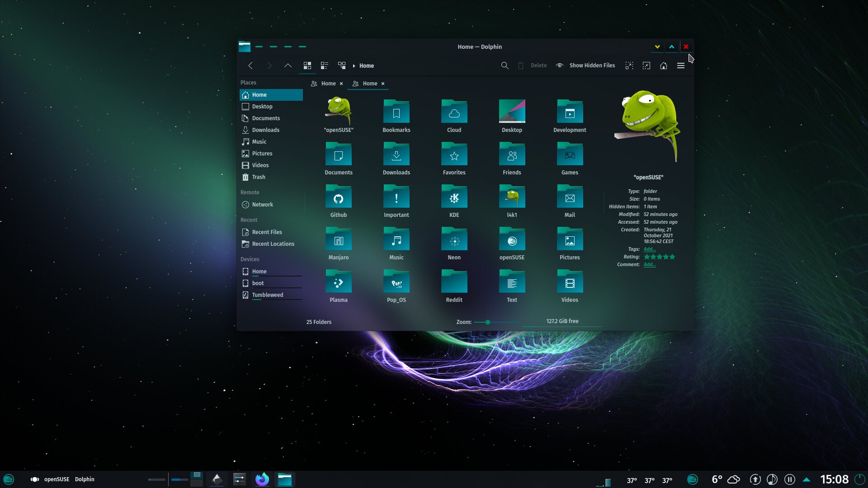
Task: Select the Manjaro folder
Action: [338, 244]
